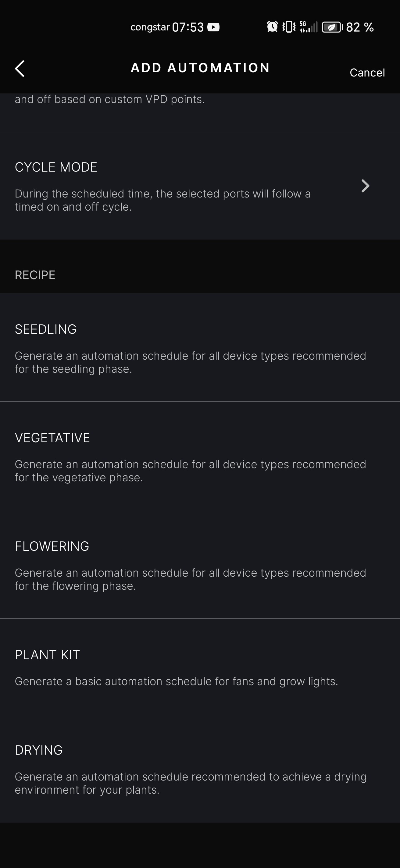Screen dimensions: 400x868
Task: Pick the FLOWERING recipe
Action: point(52,546)
